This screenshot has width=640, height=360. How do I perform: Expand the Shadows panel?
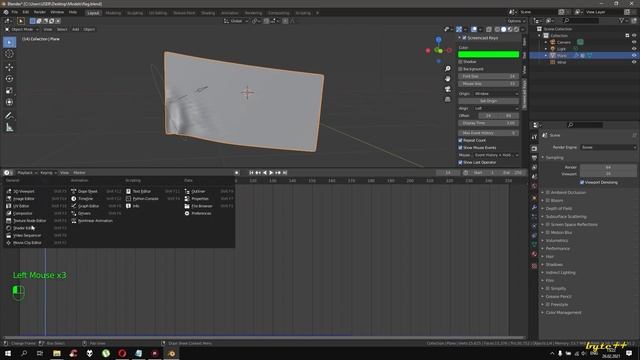(543, 264)
